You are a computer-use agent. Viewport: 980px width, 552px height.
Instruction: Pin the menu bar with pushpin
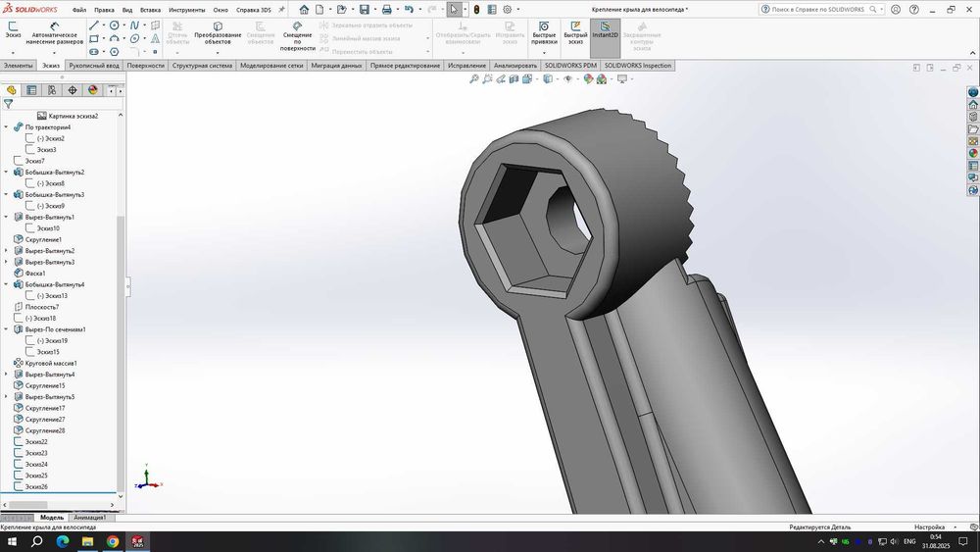point(282,10)
